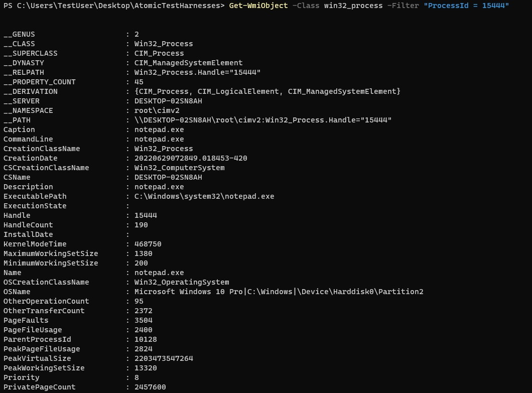Click the OSName value Microsoft Windows 10 Pro
Screen dimensions: 532x393
(188, 292)
